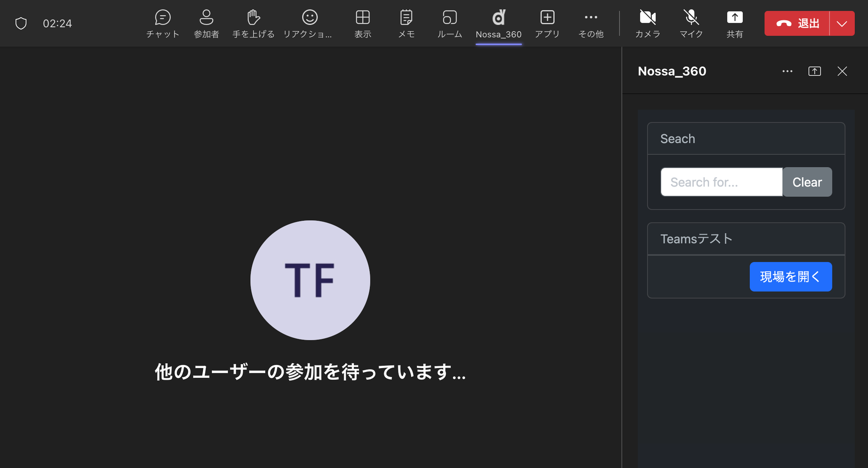Open その他 more actions menu

(591, 23)
